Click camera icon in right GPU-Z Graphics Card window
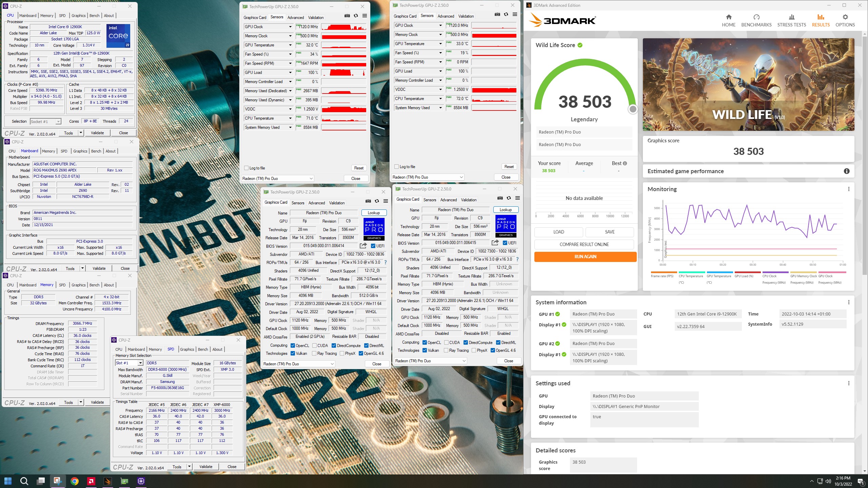The width and height of the screenshot is (868, 488). pos(500,198)
